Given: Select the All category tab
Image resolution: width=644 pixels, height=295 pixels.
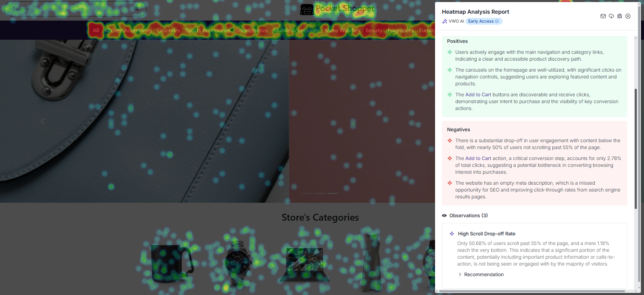Looking at the screenshot, I should [x=96, y=30].
